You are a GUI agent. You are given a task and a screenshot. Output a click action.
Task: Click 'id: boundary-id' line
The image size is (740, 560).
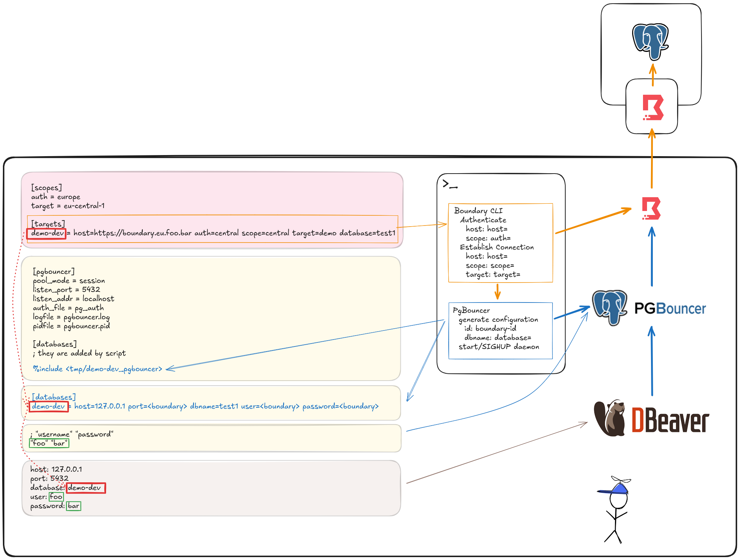490,329
